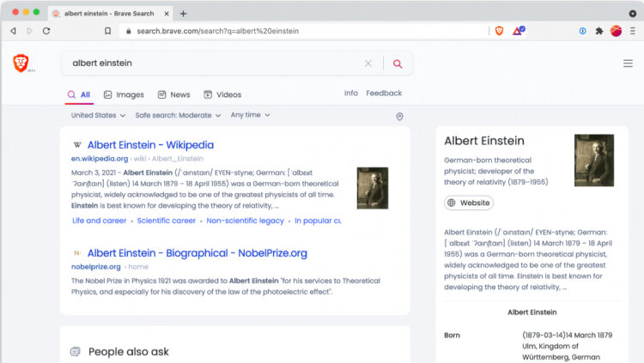The width and height of the screenshot is (644, 363).
Task: Open the browser main menu icon
Action: [x=633, y=31]
